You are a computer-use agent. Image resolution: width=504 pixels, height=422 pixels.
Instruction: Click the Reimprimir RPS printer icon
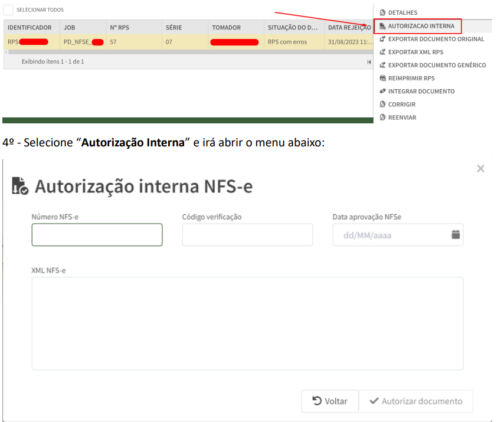click(382, 78)
